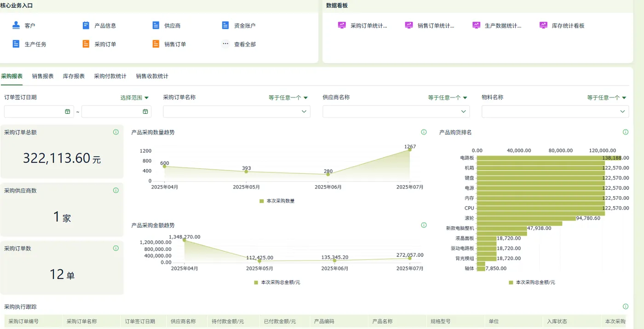
Task: Click the 滚轮 bar in ranking chart
Action: pyautogui.click(x=526, y=218)
